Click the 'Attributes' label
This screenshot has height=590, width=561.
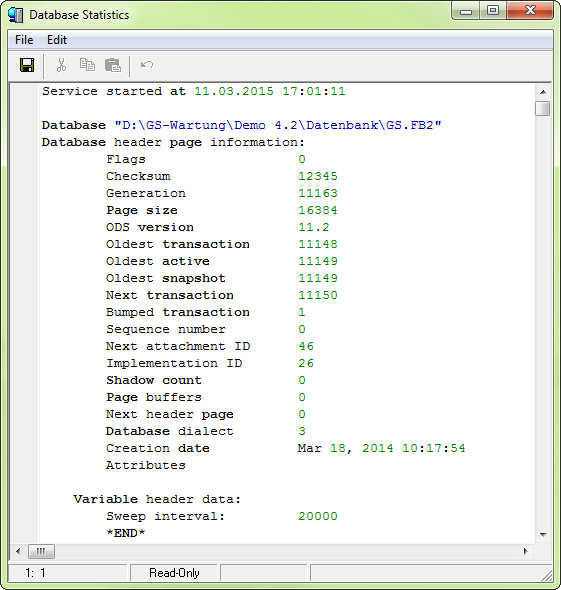pyautogui.click(x=146, y=465)
